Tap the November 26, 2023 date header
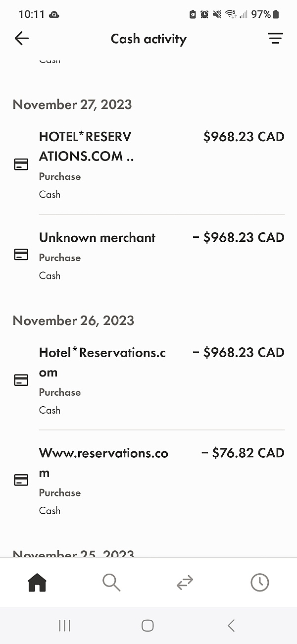This screenshot has width=297, height=644. click(73, 321)
